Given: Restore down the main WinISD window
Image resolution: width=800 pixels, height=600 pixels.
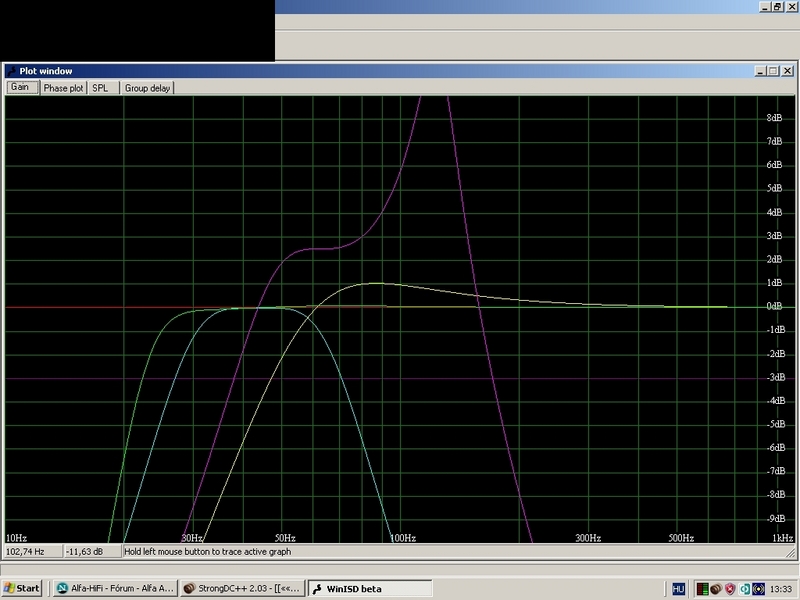Looking at the screenshot, I should [x=776, y=6].
